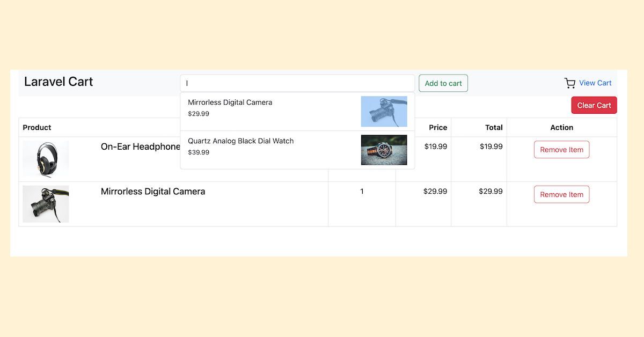
Task: Click the Laravel Cart heading
Action: click(x=58, y=82)
